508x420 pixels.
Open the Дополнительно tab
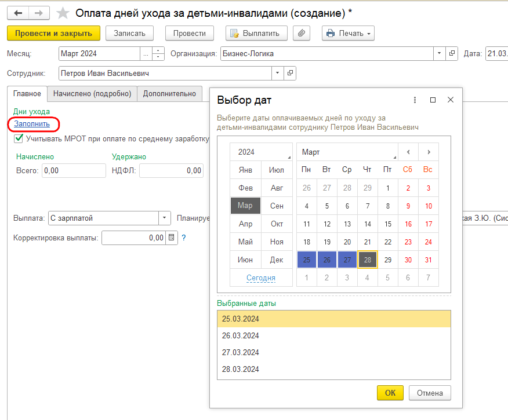pos(169,93)
